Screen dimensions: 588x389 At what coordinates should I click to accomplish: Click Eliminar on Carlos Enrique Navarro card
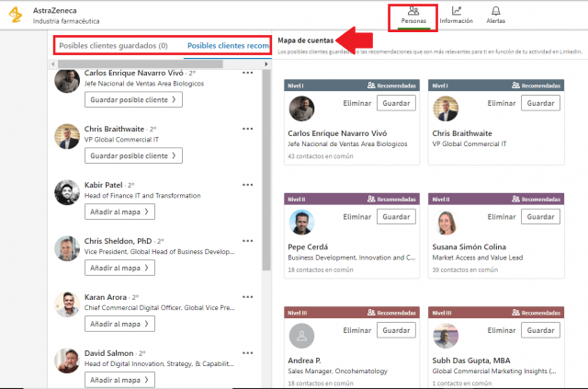pyautogui.click(x=357, y=103)
